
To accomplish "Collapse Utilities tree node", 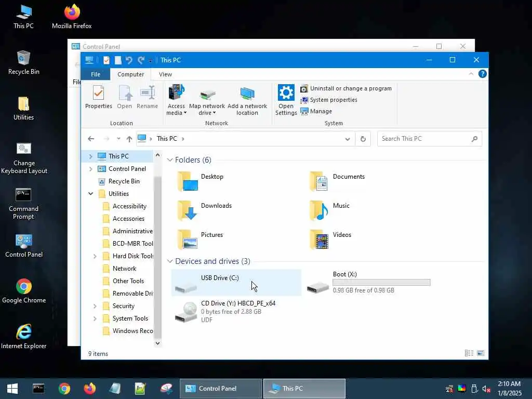I will pyautogui.click(x=90, y=194).
